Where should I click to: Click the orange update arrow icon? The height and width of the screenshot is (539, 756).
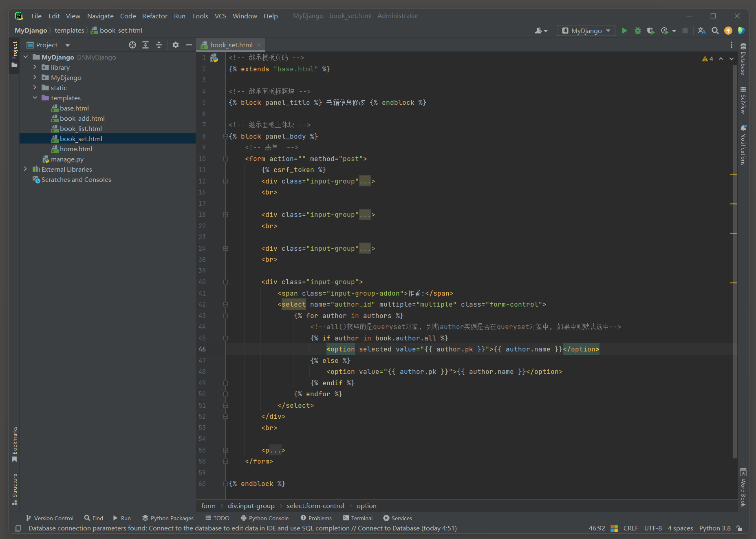[x=728, y=31]
